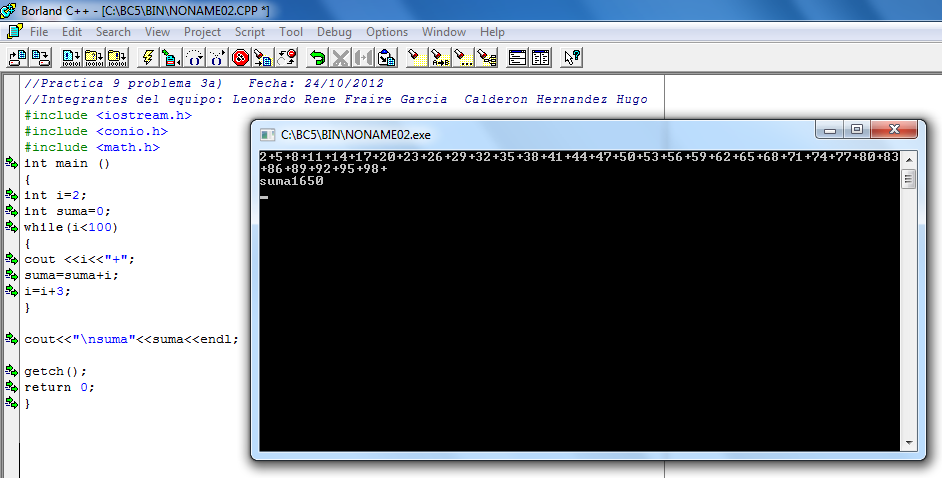The image size is (942, 484).
Task: Open the Help menu
Action: 491,32
